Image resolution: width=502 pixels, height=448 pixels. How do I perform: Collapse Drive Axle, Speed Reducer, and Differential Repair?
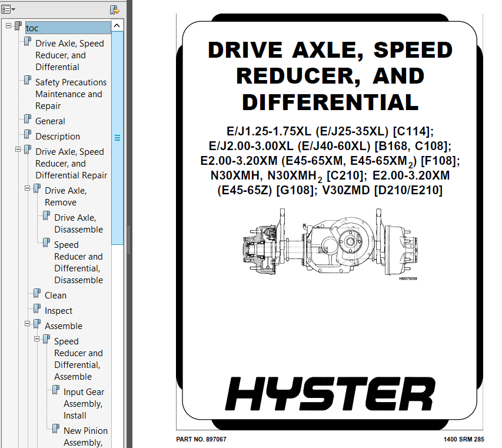tap(18, 149)
